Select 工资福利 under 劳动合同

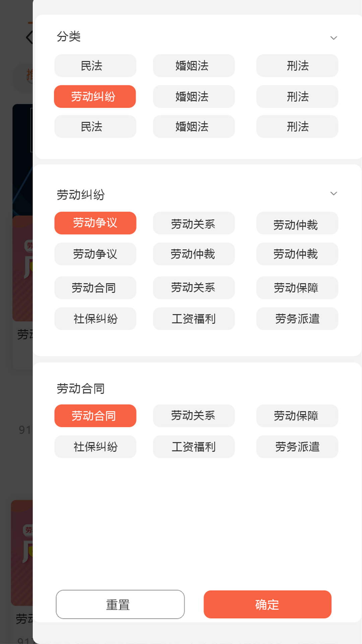click(x=193, y=446)
